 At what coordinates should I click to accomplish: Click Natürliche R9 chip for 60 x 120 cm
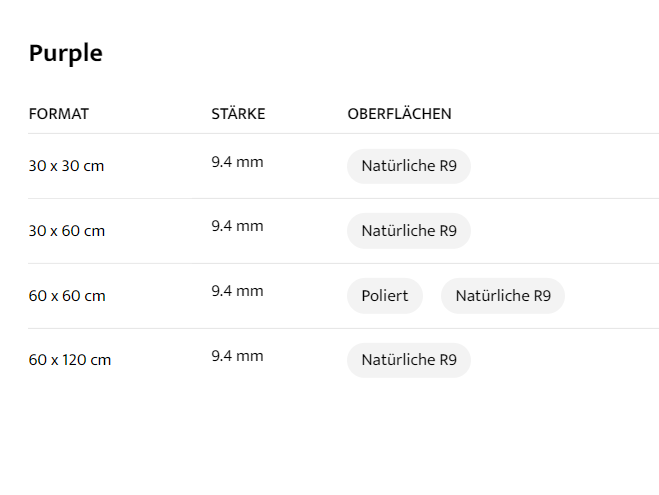pyautogui.click(x=408, y=360)
